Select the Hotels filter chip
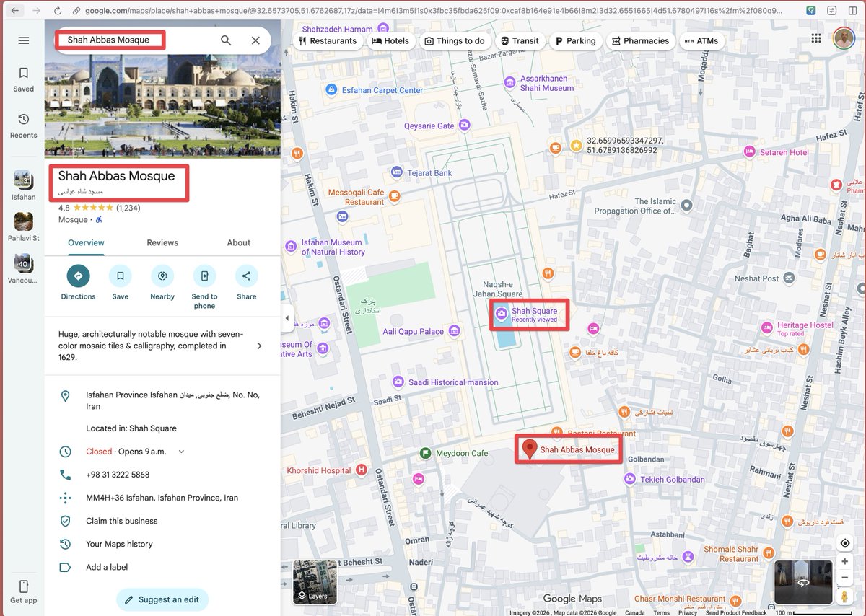The height and width of the screenshot is (616, 866). coord(390,41)
